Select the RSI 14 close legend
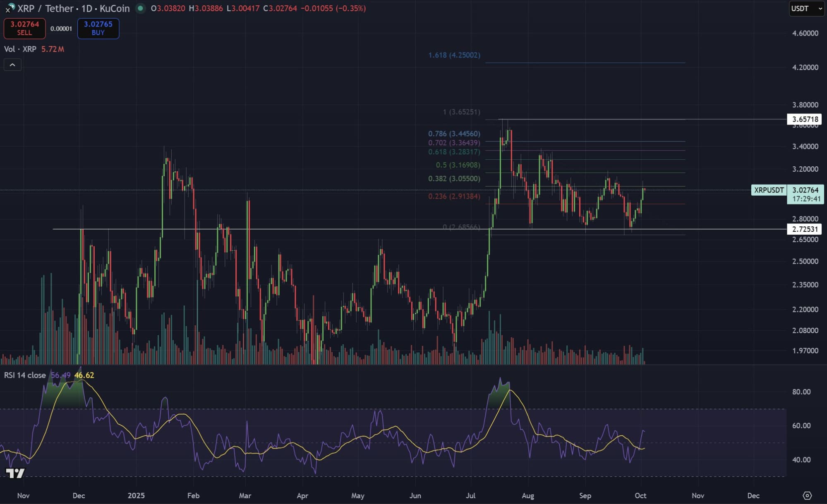The height and width of the screenshot is (504, 827). [25, 375]
